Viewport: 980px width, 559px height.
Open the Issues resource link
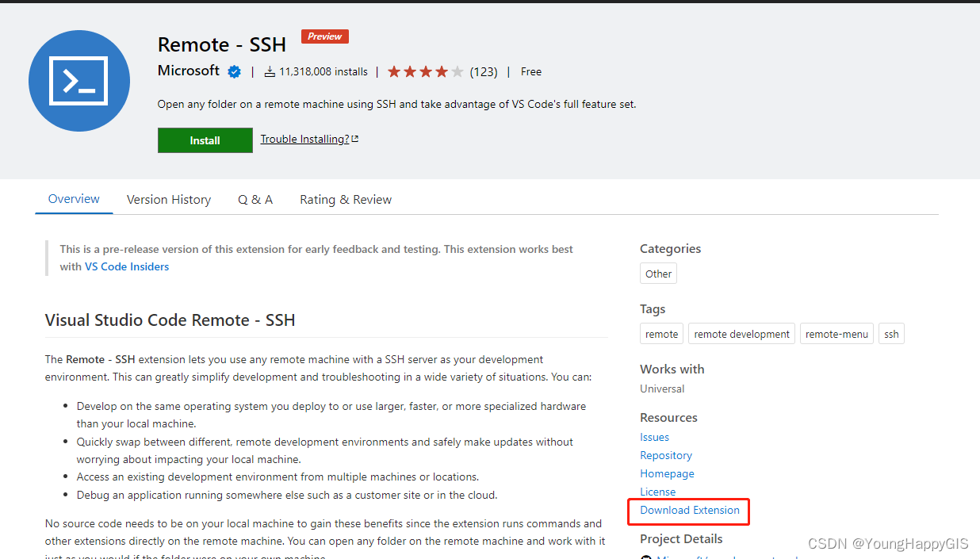click(655, 438)
